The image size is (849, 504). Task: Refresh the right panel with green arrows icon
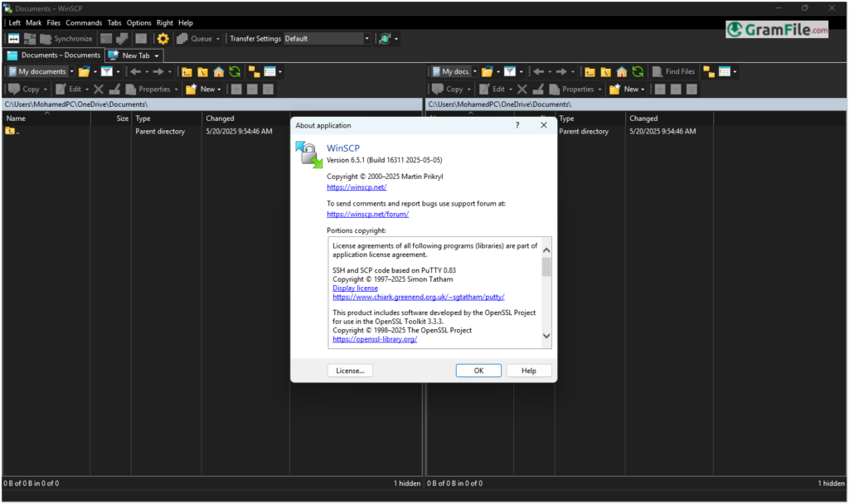[638, 72]
